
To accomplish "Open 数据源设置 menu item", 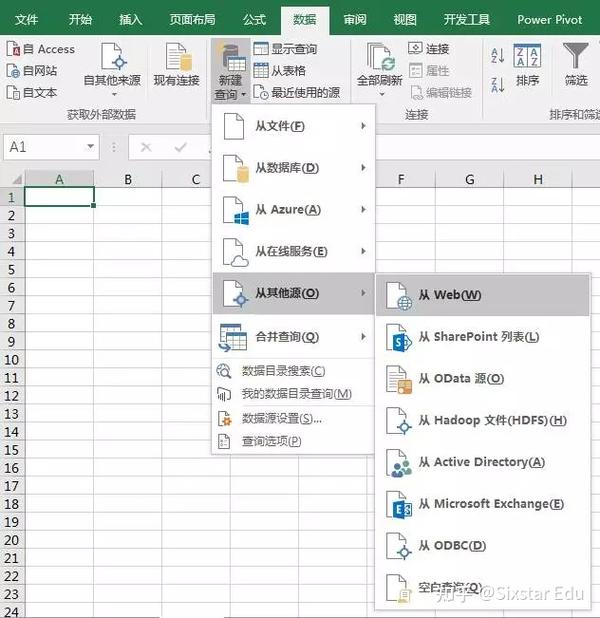I will pyautogui.click(x=293, y=419).
